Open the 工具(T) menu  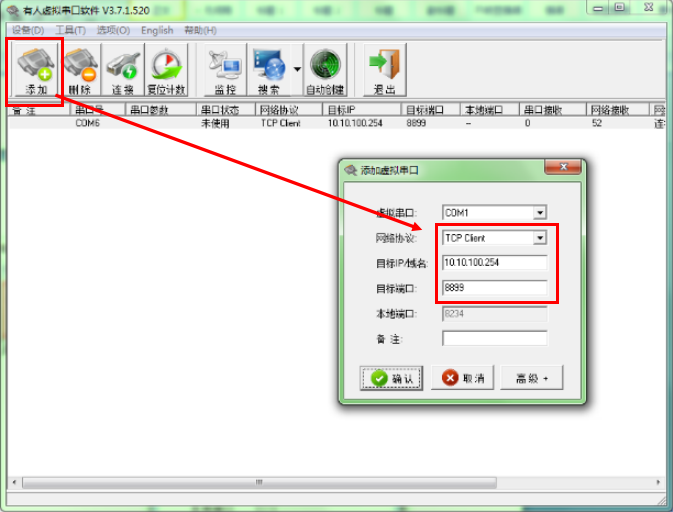click(70, 30)
